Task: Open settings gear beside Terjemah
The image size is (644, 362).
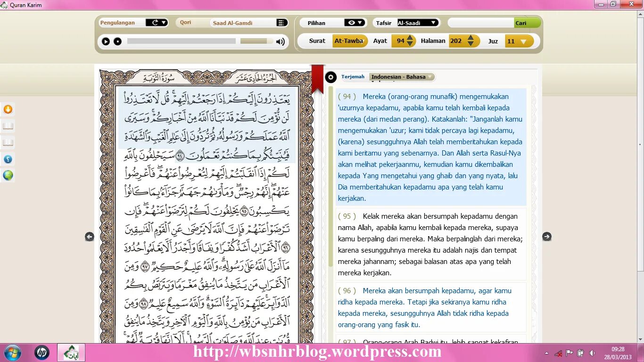Action: 331,77
